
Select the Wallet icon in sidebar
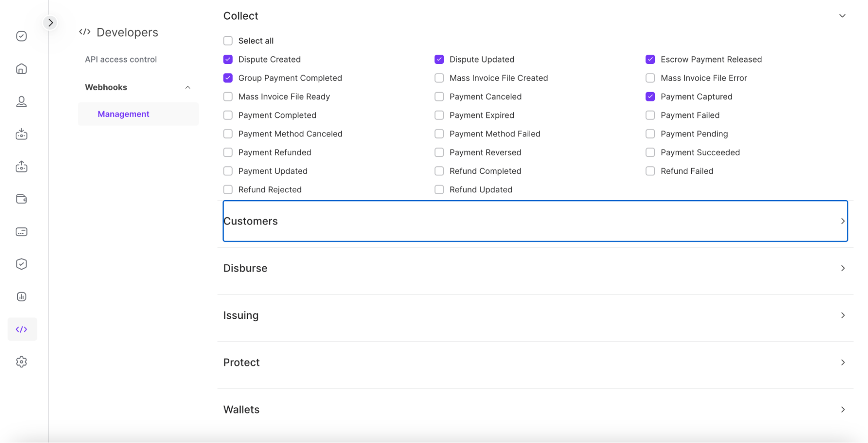pos(21,199)
